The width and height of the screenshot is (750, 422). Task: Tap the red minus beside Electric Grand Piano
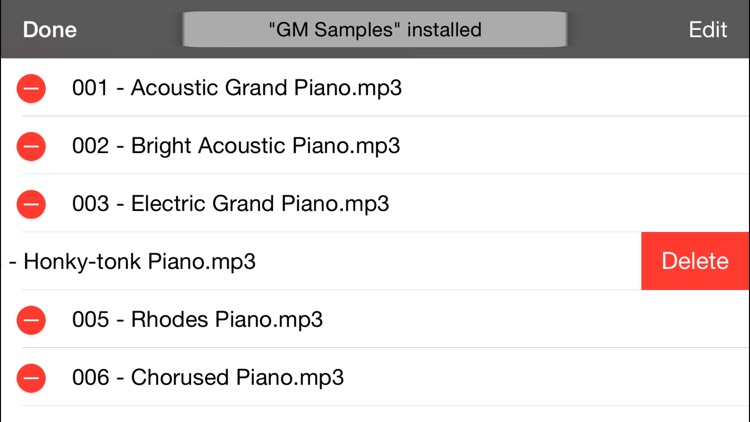click(31, 204)
